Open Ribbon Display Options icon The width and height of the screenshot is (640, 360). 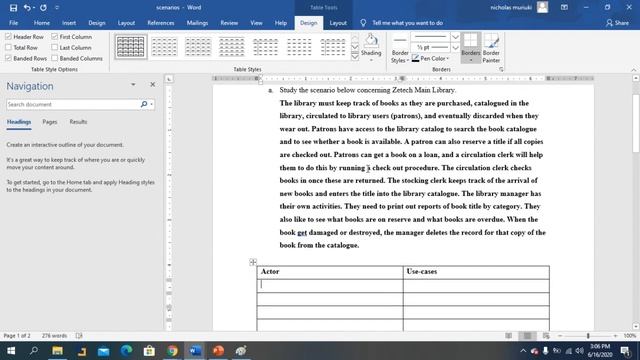(x=564, y=7)
